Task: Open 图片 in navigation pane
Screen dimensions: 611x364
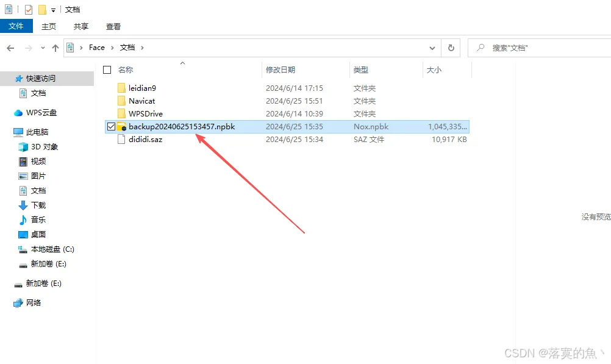Action: (38, 176)
